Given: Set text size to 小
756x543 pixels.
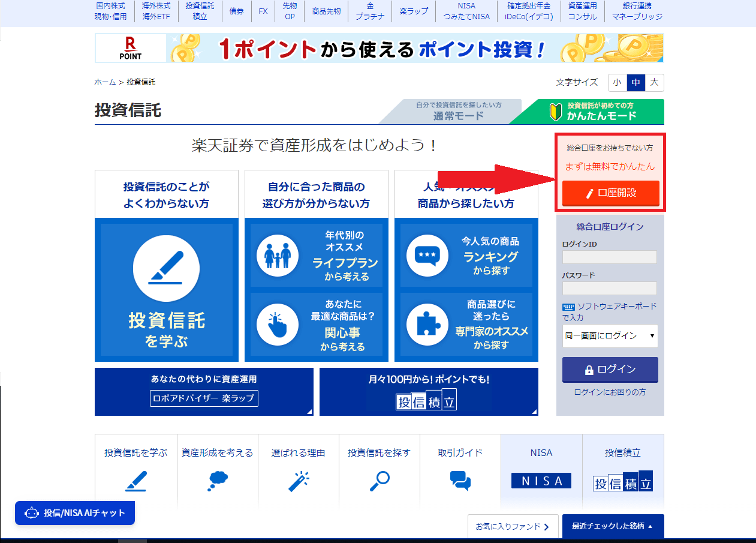Looking at the screenshot, I should 617,82.
